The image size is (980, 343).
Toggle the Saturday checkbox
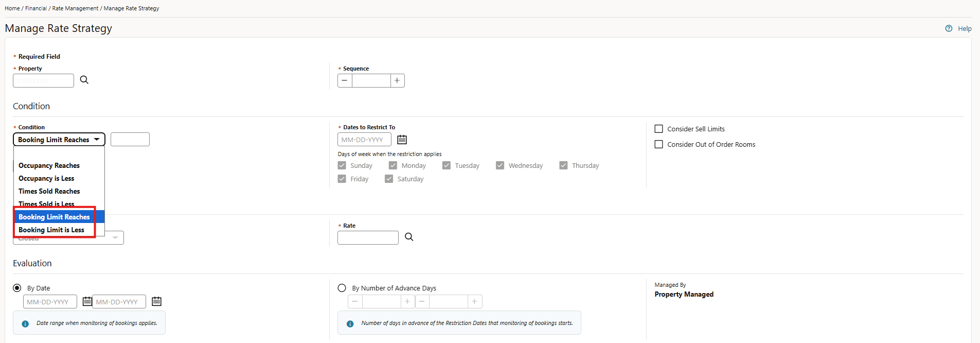pos(389,179)
